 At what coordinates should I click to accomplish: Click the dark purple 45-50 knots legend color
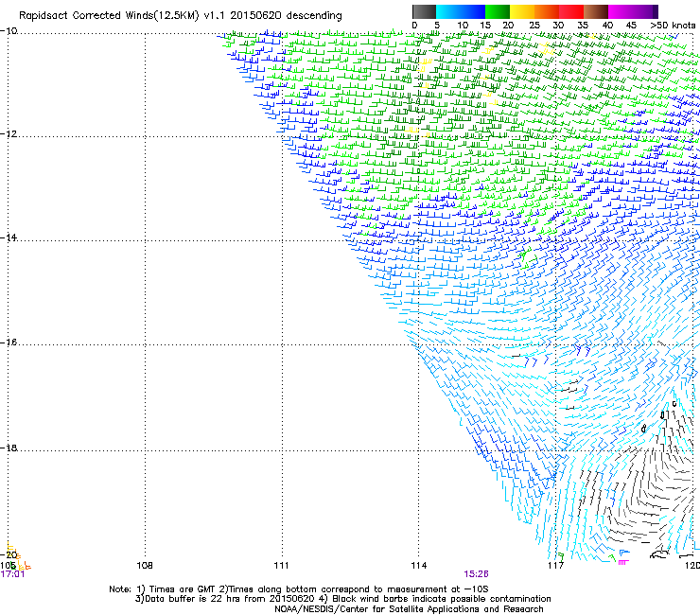pyautogui.click(x=645, y=11)
